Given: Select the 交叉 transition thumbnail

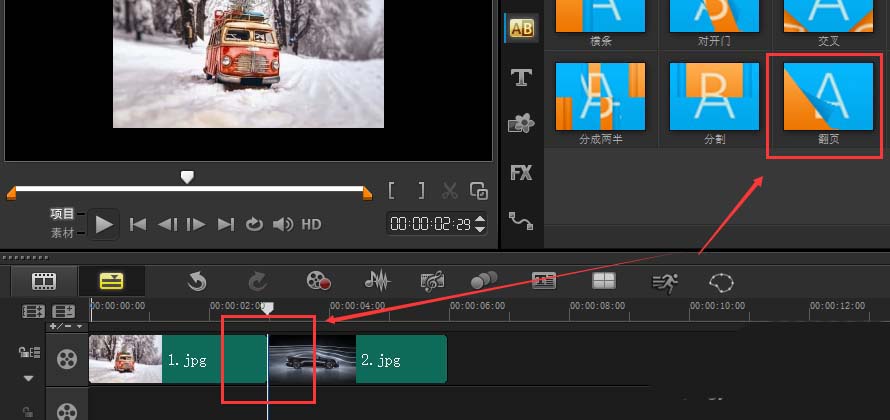Looking at the screenshot, I should [x=828, y=16].
